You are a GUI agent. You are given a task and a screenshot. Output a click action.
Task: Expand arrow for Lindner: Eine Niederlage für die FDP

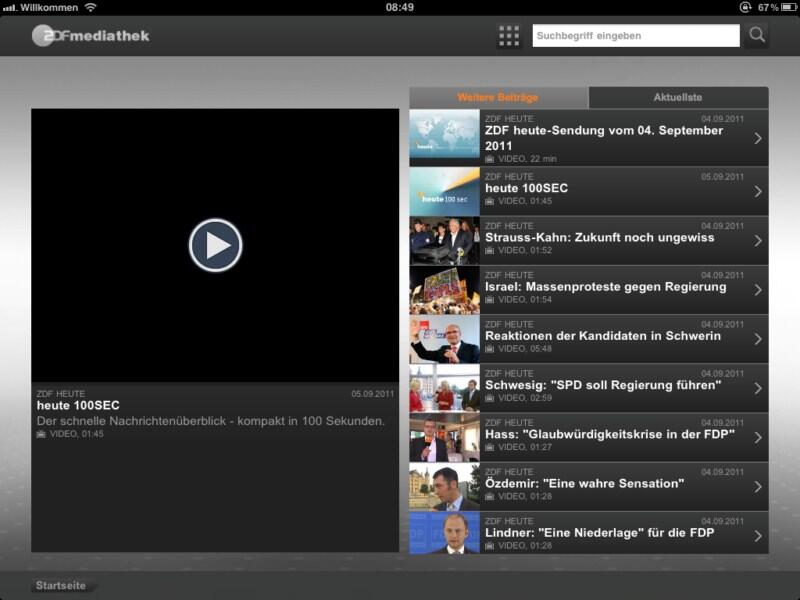pyautogui.click(x=758, y=536)
